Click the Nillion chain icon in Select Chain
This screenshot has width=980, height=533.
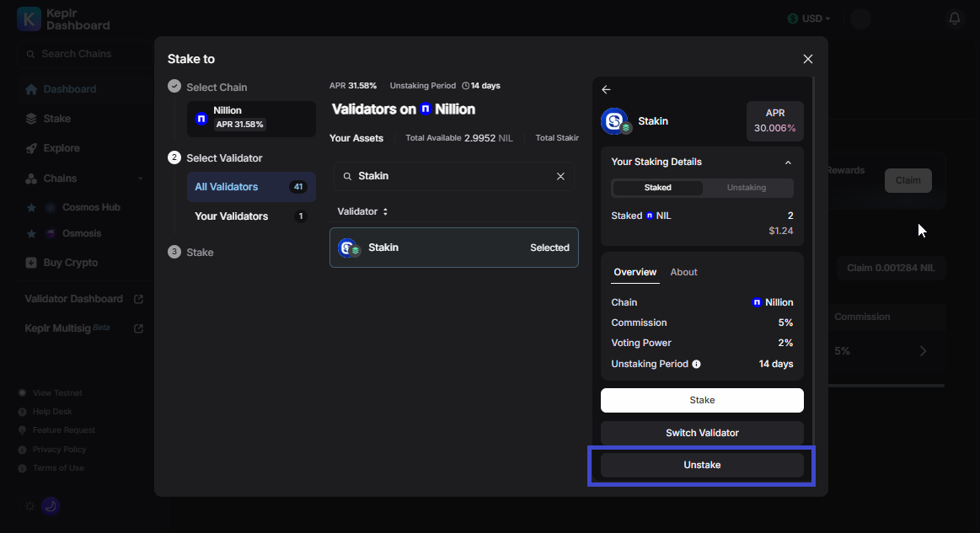201,119
